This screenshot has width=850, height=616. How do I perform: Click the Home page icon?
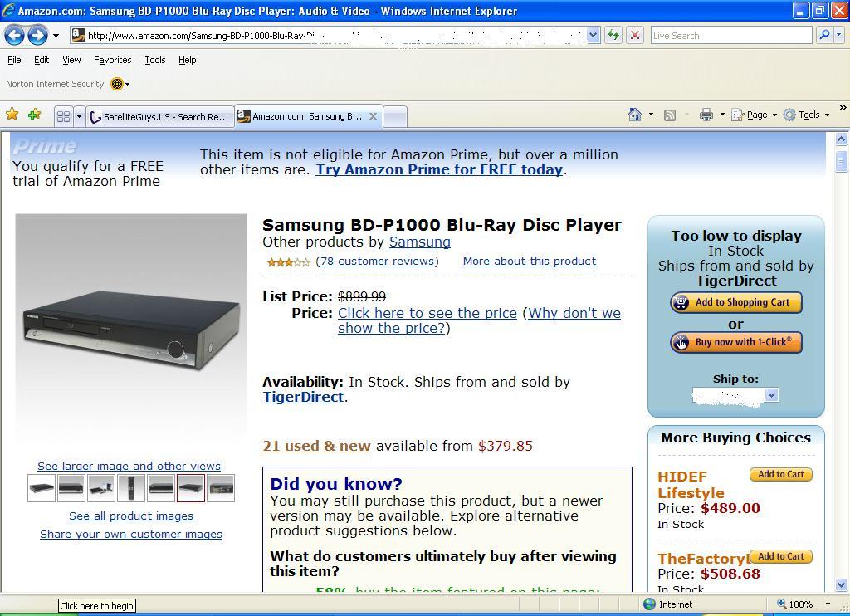tap(635, 115)
